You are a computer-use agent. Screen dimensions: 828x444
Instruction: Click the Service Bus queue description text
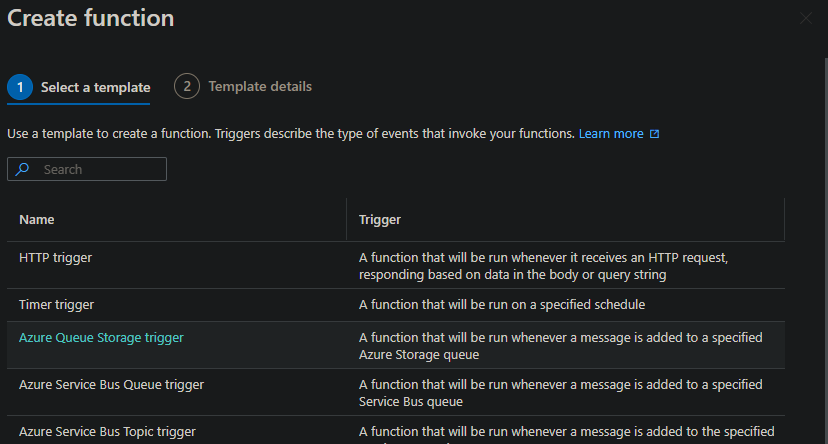560,393
